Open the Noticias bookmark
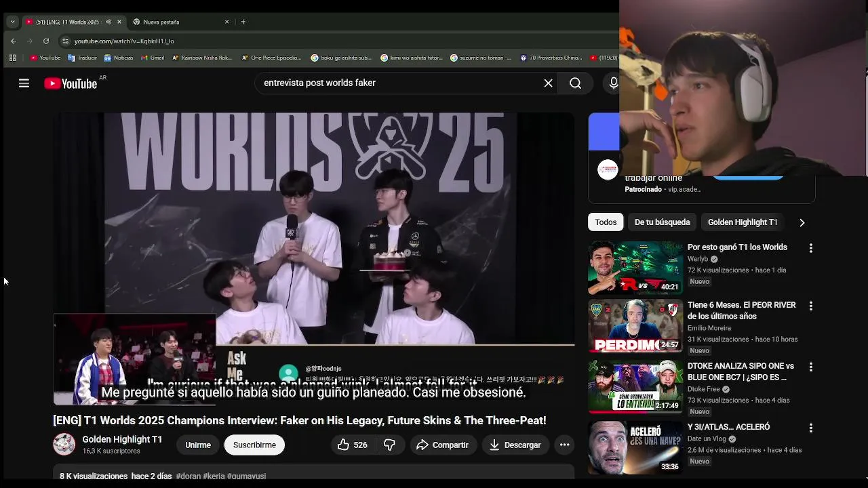The width and height of the screenshot is (868, 488). click(x=119, y=58)
